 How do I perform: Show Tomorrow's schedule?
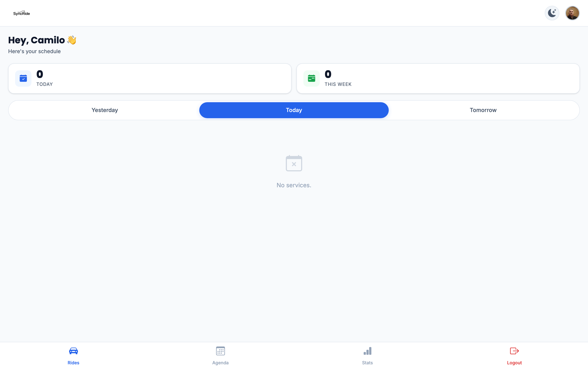(x=483, y=110)
